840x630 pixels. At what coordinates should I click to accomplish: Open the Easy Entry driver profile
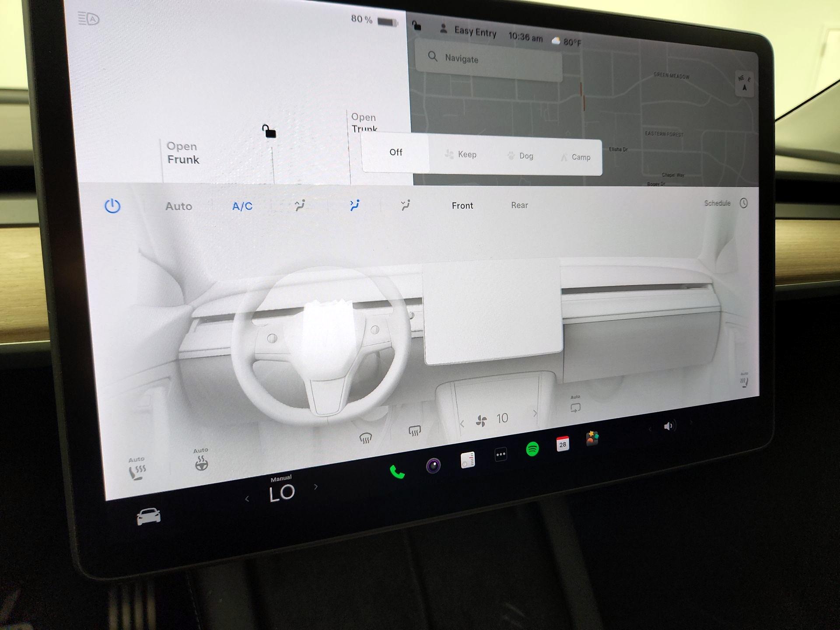pos(468,31)
